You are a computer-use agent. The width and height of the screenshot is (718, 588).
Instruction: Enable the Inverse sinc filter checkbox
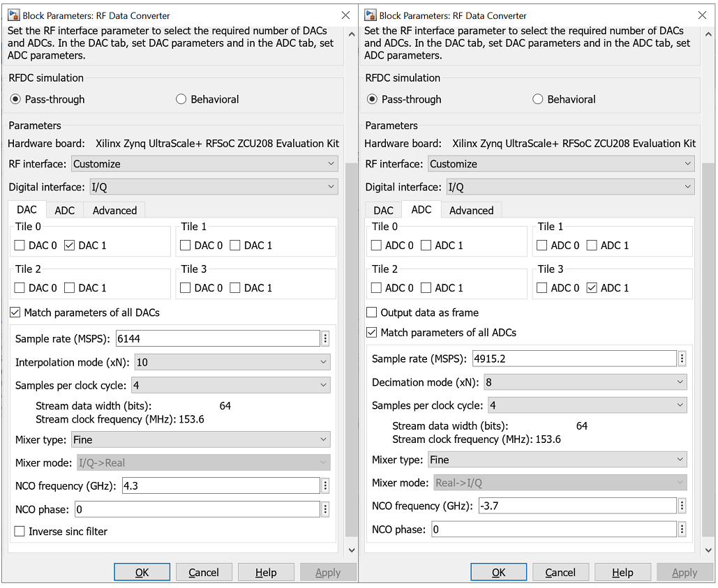[x=20, y=532]
